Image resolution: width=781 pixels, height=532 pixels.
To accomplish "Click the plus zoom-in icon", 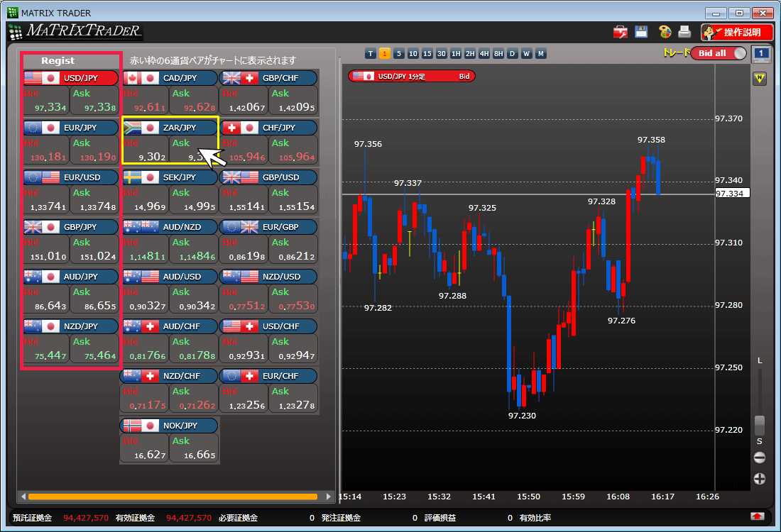I will tap(760, 479).
